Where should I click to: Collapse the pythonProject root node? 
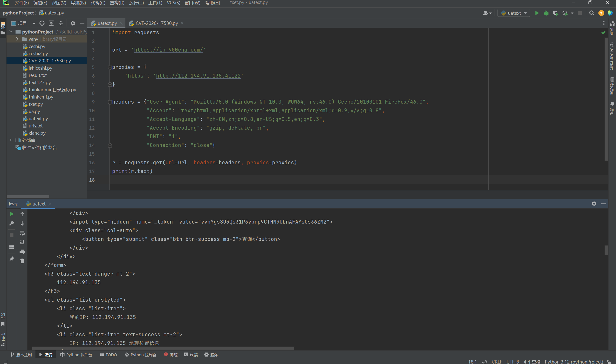click(11, 32)
